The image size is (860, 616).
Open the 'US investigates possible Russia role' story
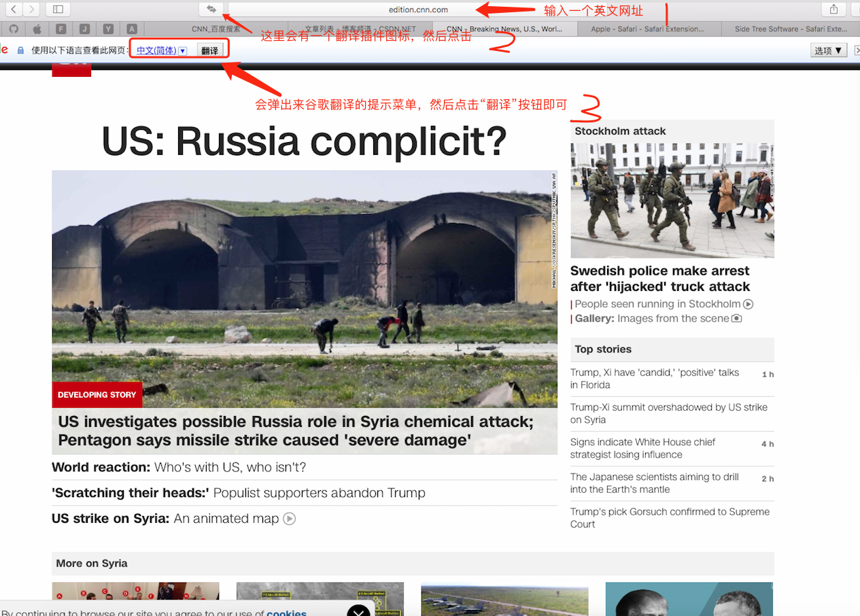tap(296, 430)
